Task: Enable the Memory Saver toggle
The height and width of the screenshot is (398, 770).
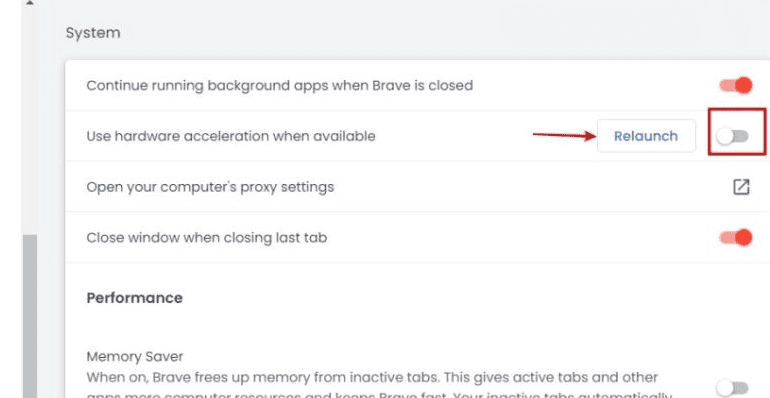Action: click(x=732, y=388)
